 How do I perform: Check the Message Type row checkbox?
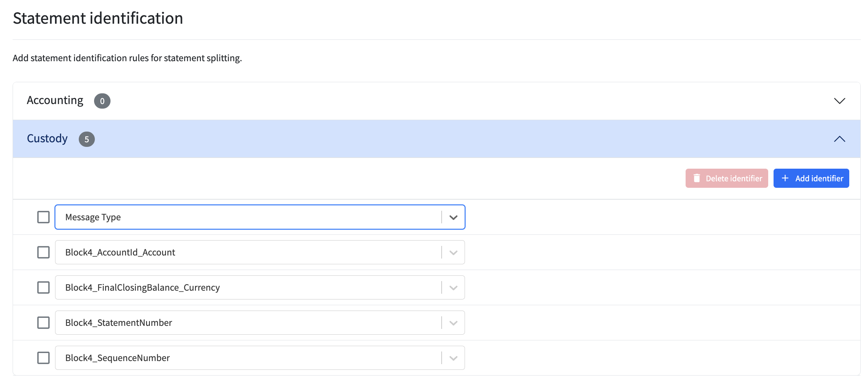[44, 217]
